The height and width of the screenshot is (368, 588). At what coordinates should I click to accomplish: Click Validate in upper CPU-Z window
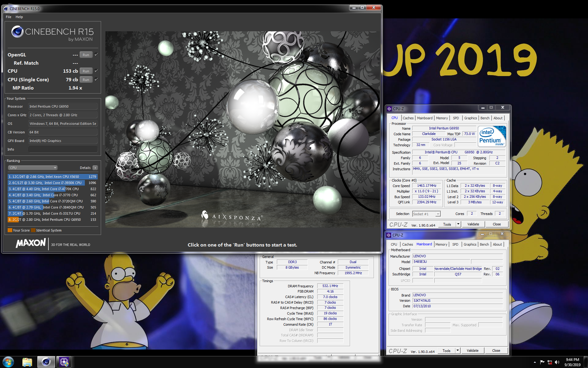click(473, 224)
